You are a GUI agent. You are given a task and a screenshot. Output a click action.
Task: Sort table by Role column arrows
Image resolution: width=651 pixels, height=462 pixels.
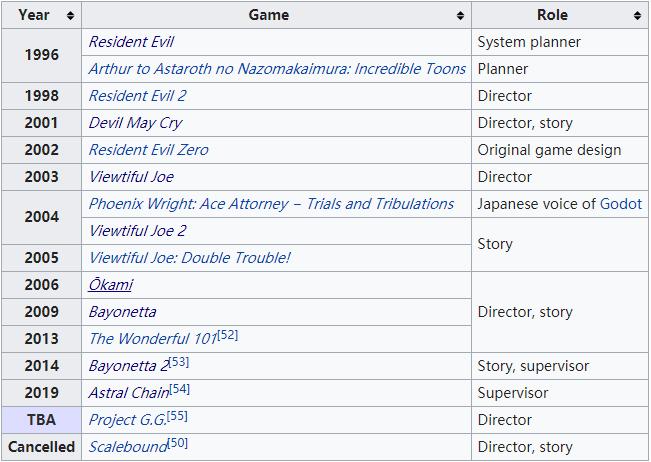tap(637, 16)
